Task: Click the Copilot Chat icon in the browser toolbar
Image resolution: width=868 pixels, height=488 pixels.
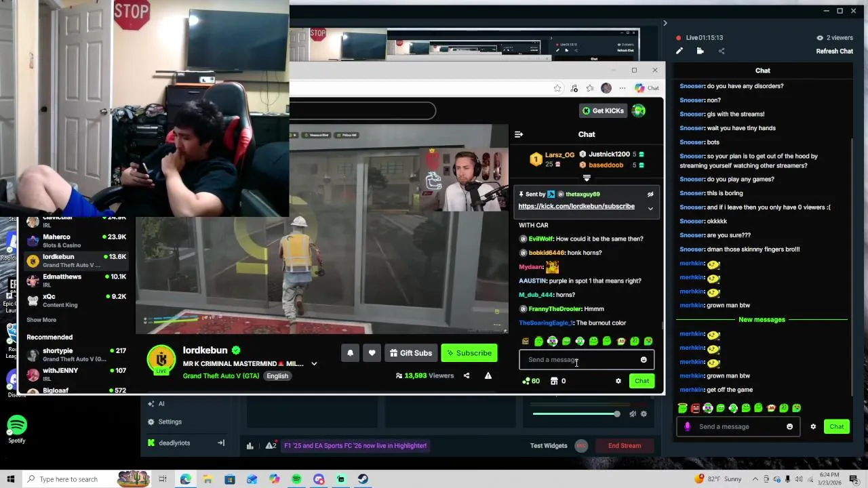Action: (x=647, y=88)
